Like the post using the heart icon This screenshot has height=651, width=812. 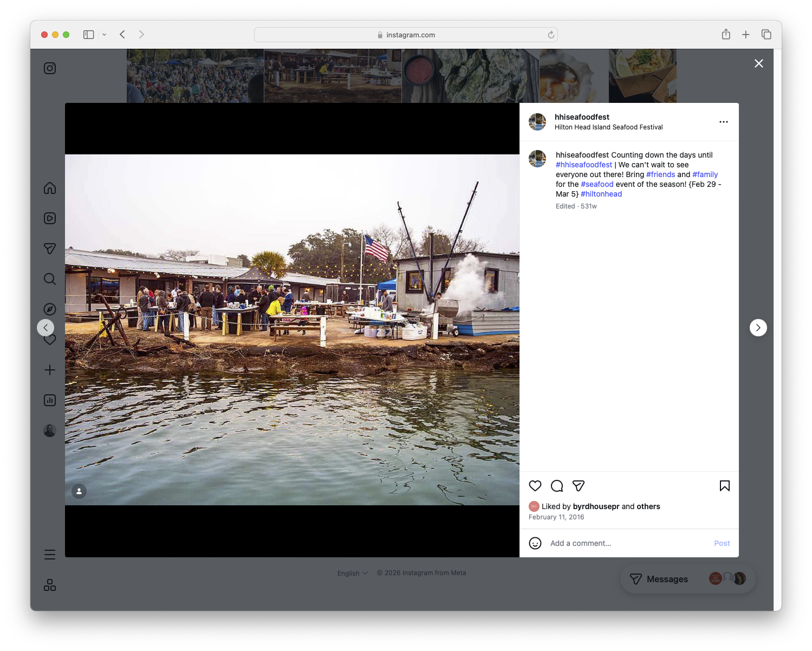click(535, 486)
